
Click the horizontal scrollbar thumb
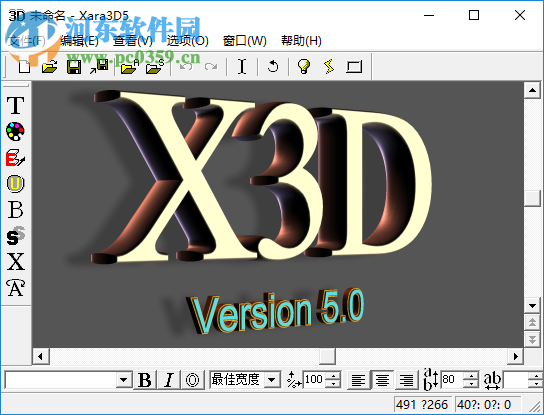(x=327, y=356)
